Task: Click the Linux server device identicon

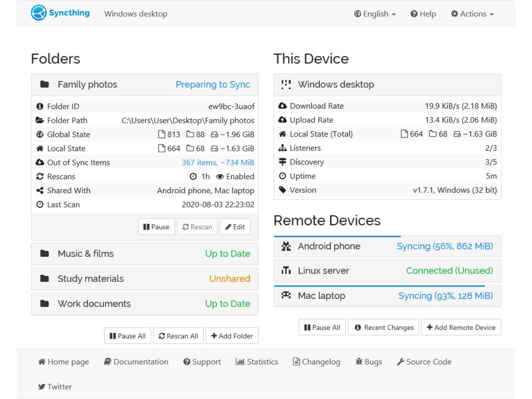Action: pyautogui.click(x=286, y=270)
